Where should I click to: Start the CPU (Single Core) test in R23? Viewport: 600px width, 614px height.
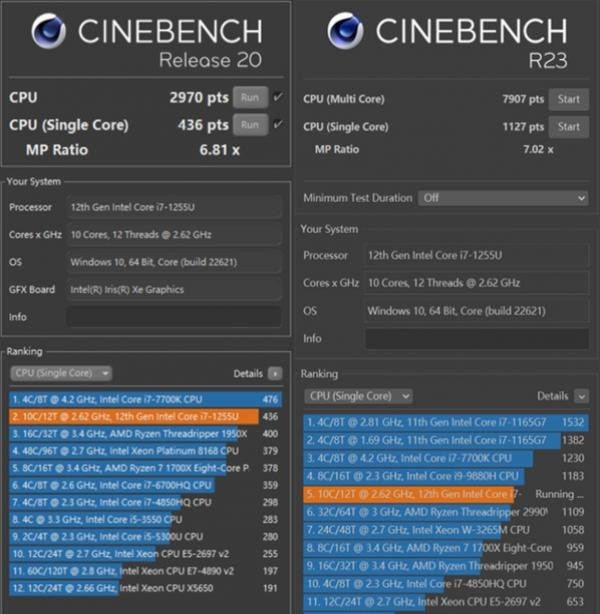tap(569, 127)
